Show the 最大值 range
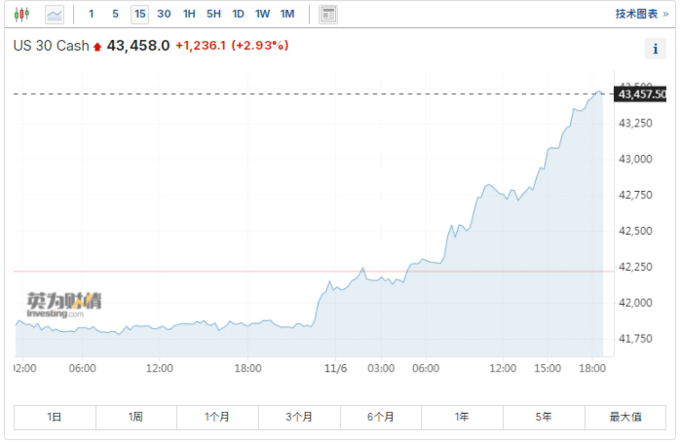This screenshot has height=442, width=680. point(625,416)
